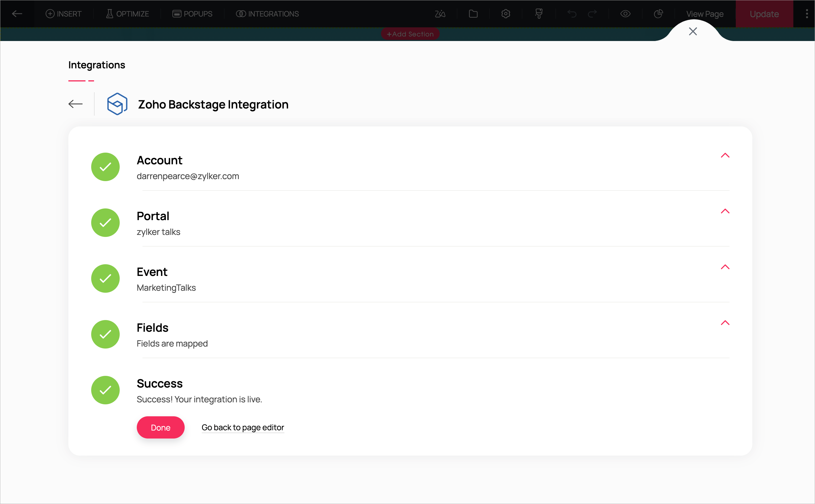The width and height of the screenshot is (815, 504).
Task: Click the translate language icon in toolbar
Action: coord(440,14)
